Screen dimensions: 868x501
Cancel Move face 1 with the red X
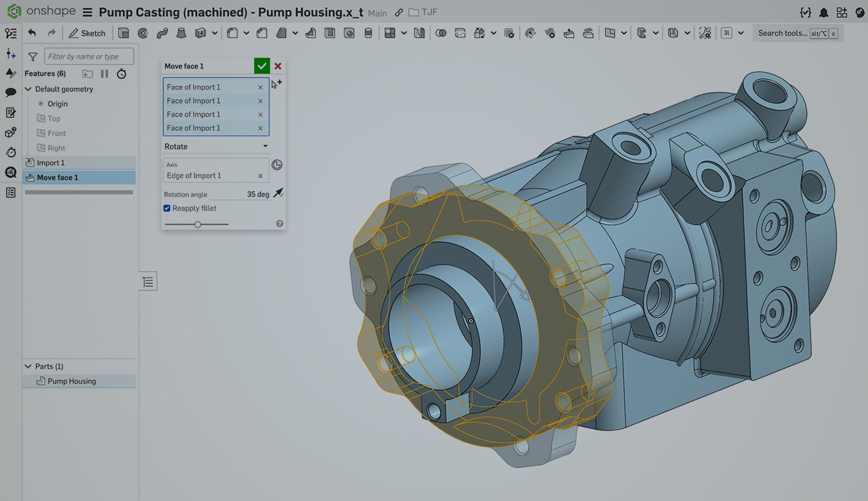(x=278, y=66)
